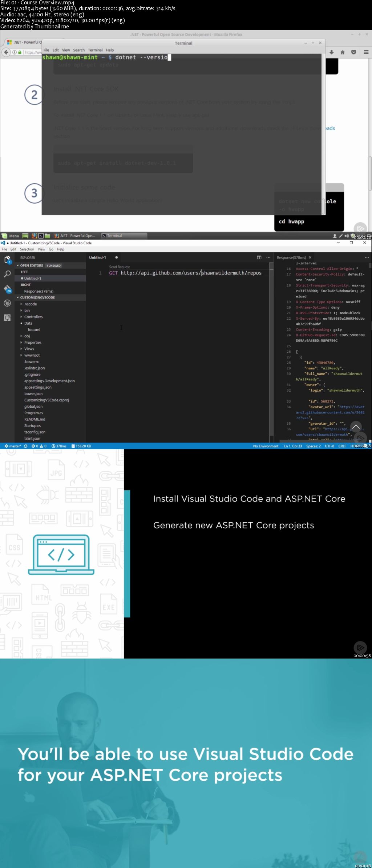The width and height of the screenshot is (372, 868).
Task: Click the split editor icon in Untitled-1 tab bar
Action: (x=259, y=257)
